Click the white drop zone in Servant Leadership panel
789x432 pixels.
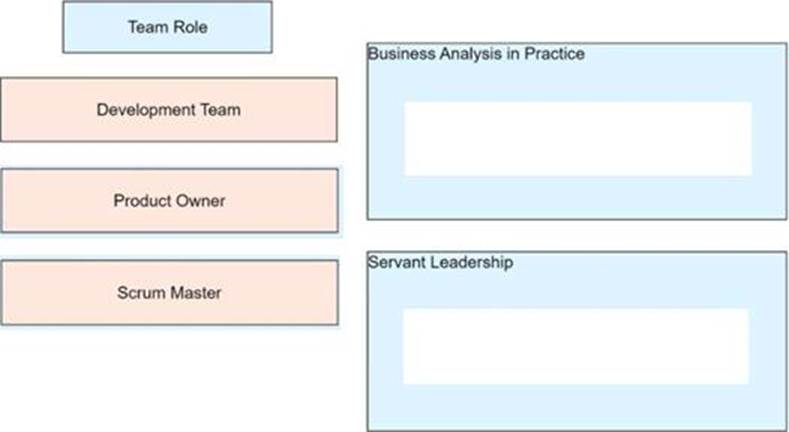tap(575, 346)
